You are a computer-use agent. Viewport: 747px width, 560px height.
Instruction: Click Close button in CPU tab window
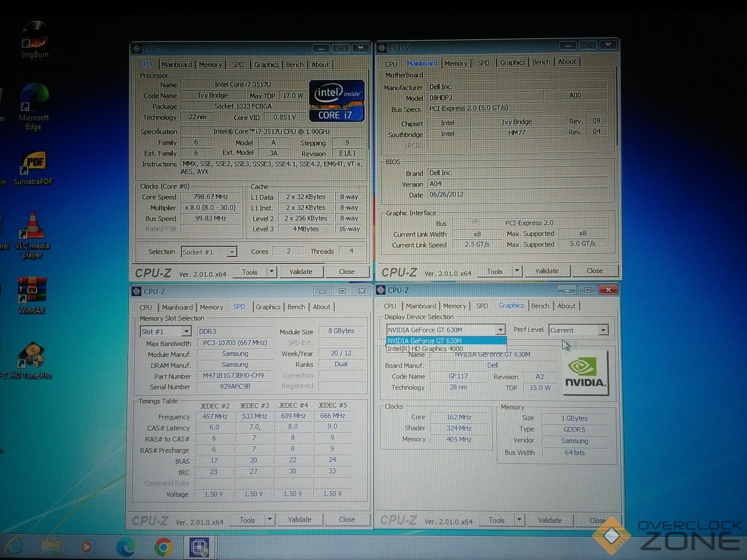click(x=347, y=272)
